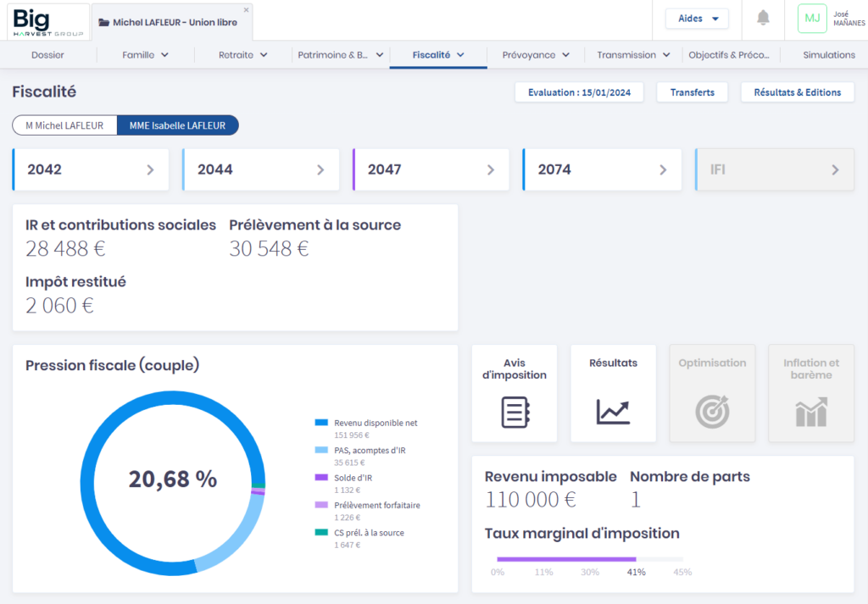Image resolution: width=868 pixels, height=604 pixels.
Task: Expand the Aides dropdown
Action: pos(697,18)
